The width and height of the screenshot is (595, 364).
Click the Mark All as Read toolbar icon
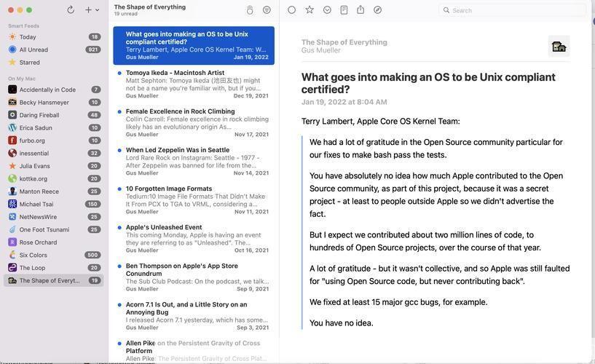pyautogui.click(x=250, y=10)
